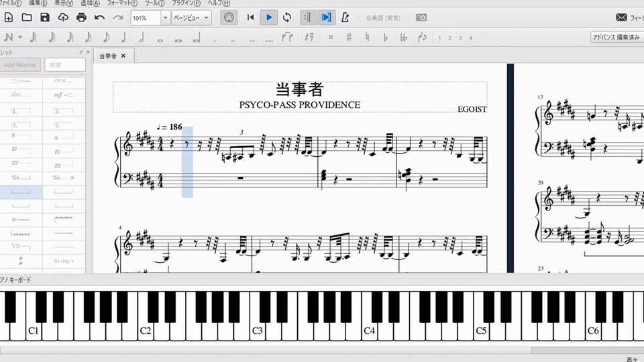Open the 編集(E) menu
The image size is (644, 362).
click(x=38, y=3)
